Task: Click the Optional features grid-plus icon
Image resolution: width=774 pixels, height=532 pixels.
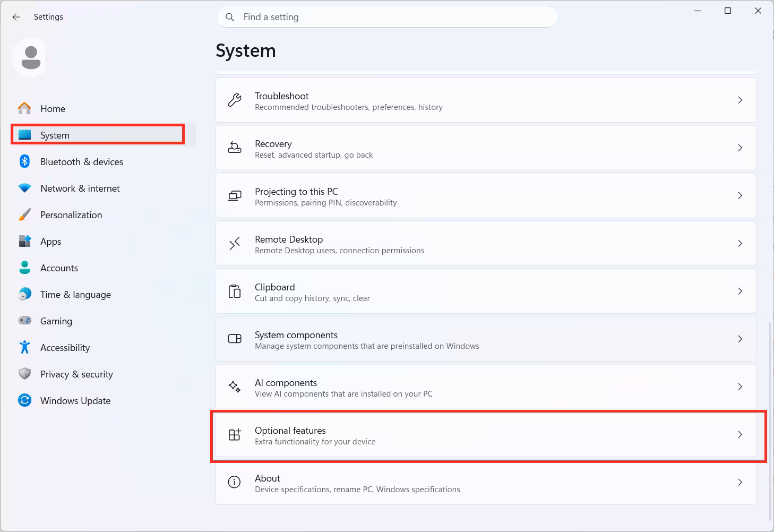Action: point(235,434)
